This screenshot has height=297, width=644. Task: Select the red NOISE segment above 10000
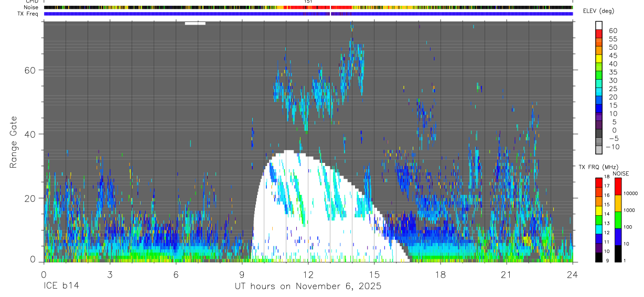click(x=618, y=186)
